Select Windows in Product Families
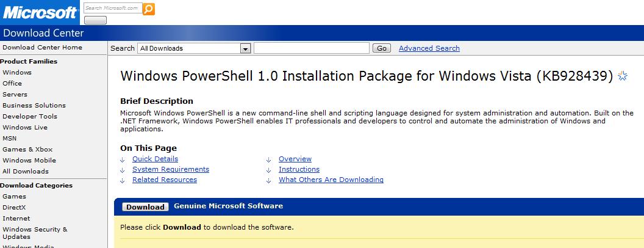 pyautogui.click(x=17, y=72)
